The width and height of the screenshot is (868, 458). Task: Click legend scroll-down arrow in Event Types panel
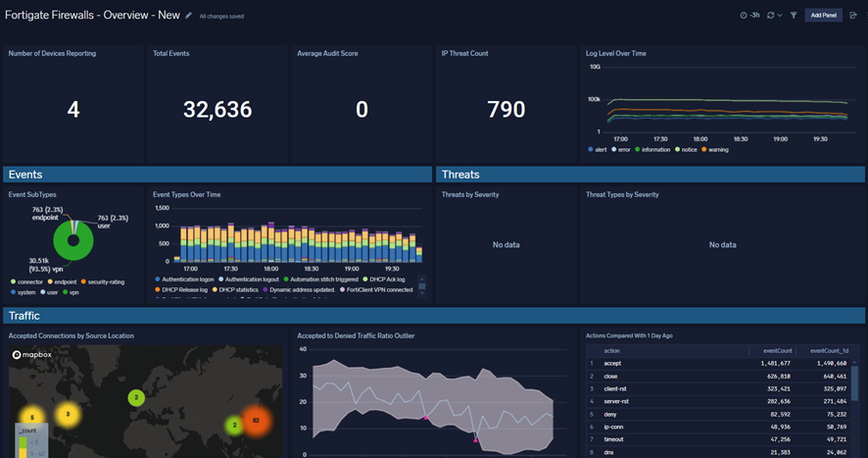[422, 294]
